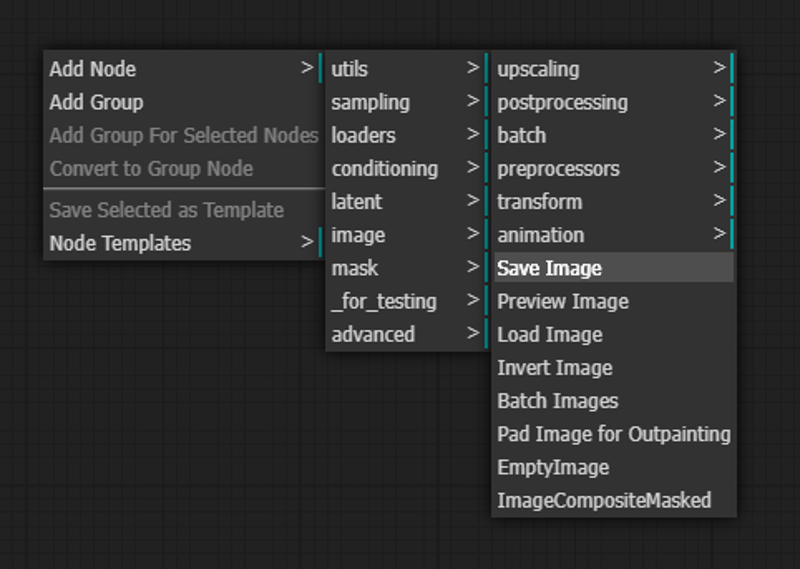
Task: Open the loaders category
Action: (x=408, y=135)
